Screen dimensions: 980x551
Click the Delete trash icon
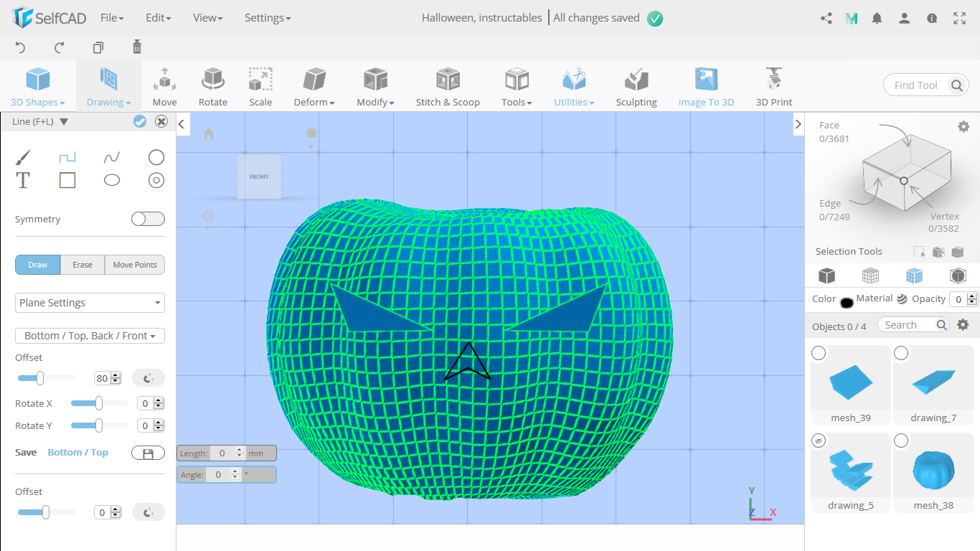coord(137,47)
